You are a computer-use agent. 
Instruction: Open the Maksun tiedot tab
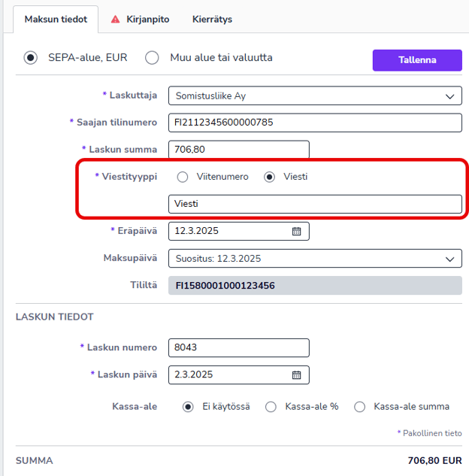[x=56, y=19]
